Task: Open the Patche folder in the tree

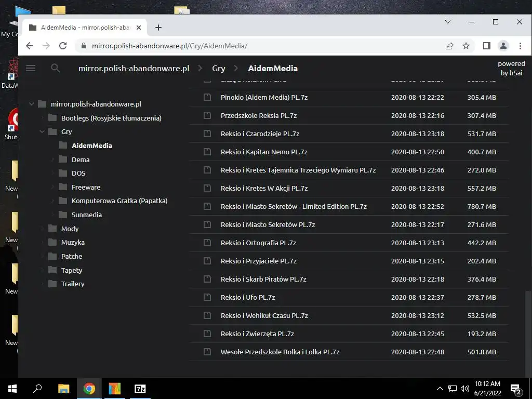Action: (72, 257)
